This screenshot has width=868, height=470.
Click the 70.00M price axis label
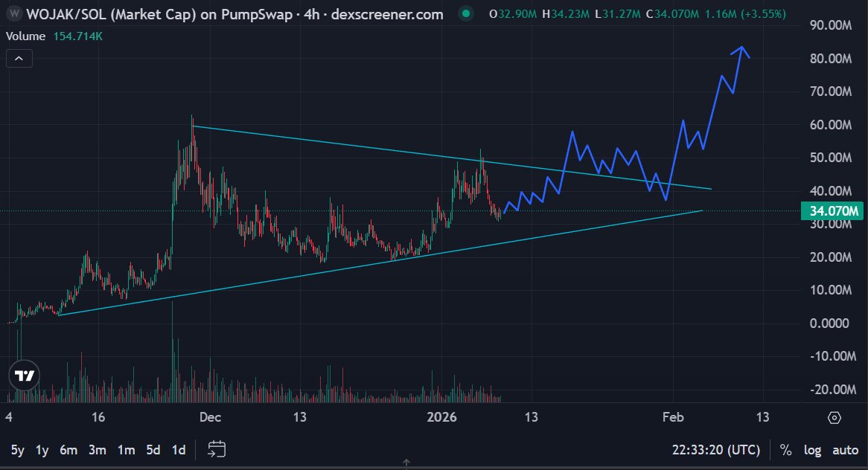click(x=831, y=91)
